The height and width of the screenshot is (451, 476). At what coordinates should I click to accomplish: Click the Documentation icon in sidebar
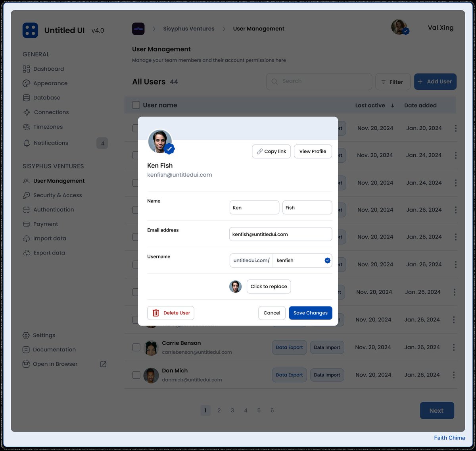point(26,350)
